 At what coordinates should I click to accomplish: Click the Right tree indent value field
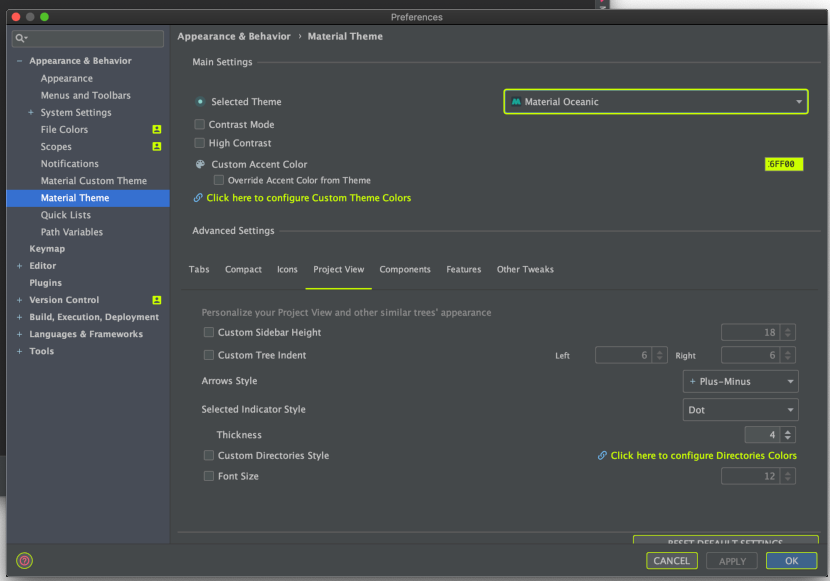[x=751, y=355]
